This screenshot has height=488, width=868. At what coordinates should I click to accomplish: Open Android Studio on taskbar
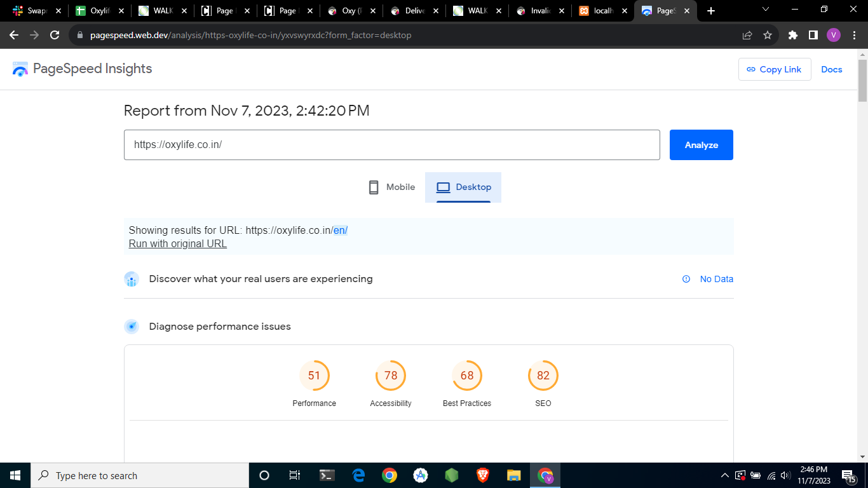tap(420, 475)
